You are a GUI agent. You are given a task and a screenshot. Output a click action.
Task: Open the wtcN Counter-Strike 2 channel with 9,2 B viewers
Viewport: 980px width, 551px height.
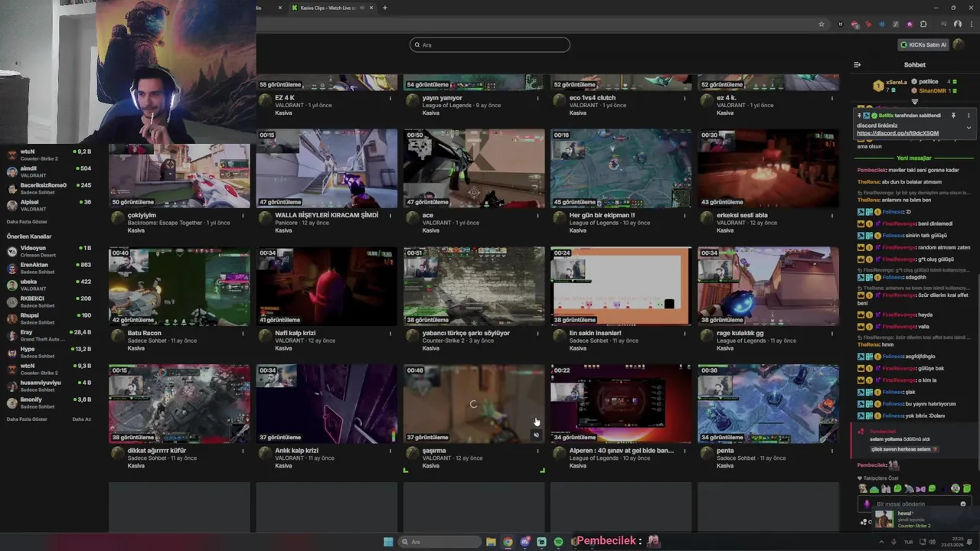pyautogui.click(x=50, y=155)
